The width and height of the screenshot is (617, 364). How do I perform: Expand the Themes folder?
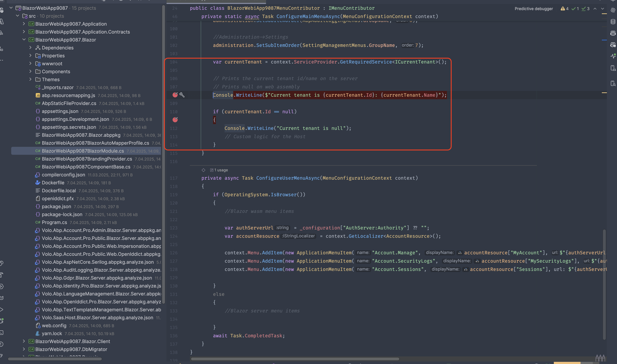[31, 79]
